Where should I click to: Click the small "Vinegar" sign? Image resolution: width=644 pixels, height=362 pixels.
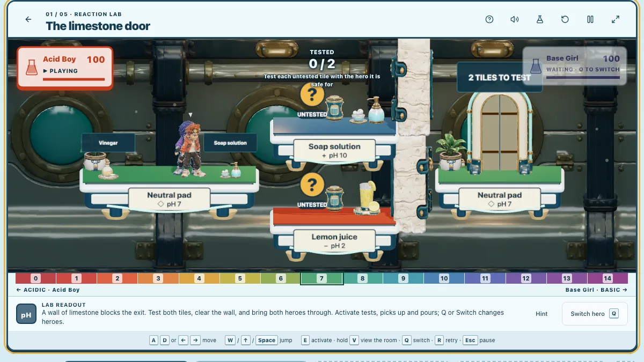pyautogui.click(x=108, y=143)
